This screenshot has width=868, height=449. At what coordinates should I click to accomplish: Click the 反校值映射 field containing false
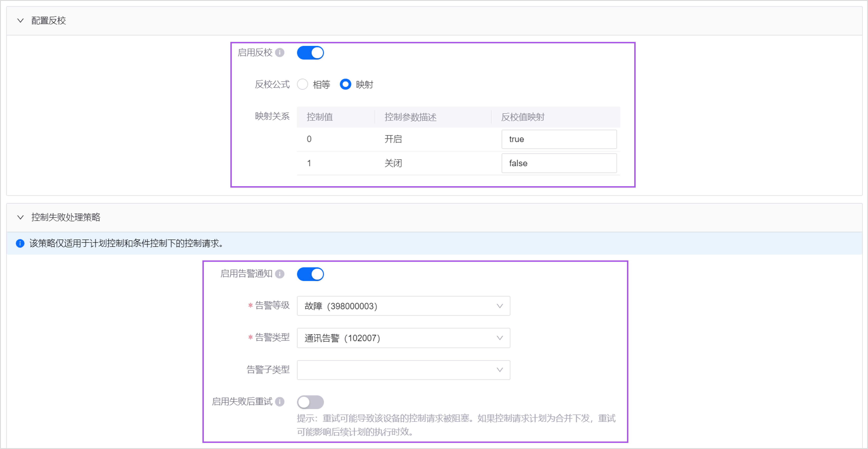[559, 163]
